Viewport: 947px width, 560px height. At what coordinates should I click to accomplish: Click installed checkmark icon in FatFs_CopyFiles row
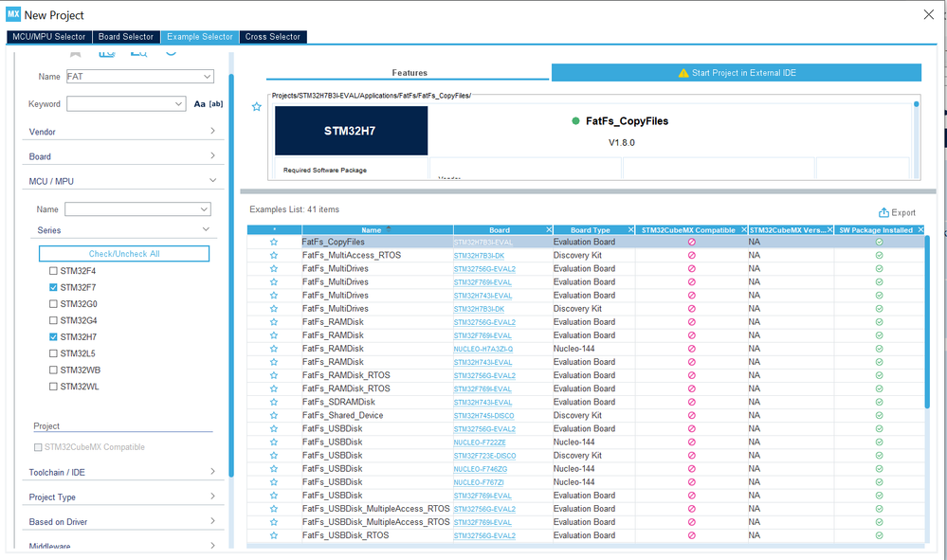[880, 242]
